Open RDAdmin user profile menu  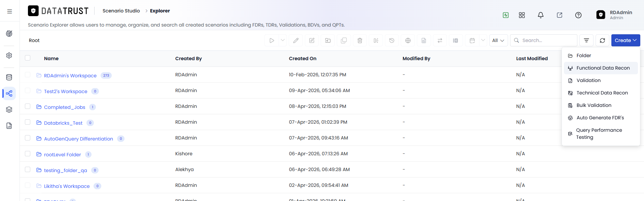tap(614, 15)
